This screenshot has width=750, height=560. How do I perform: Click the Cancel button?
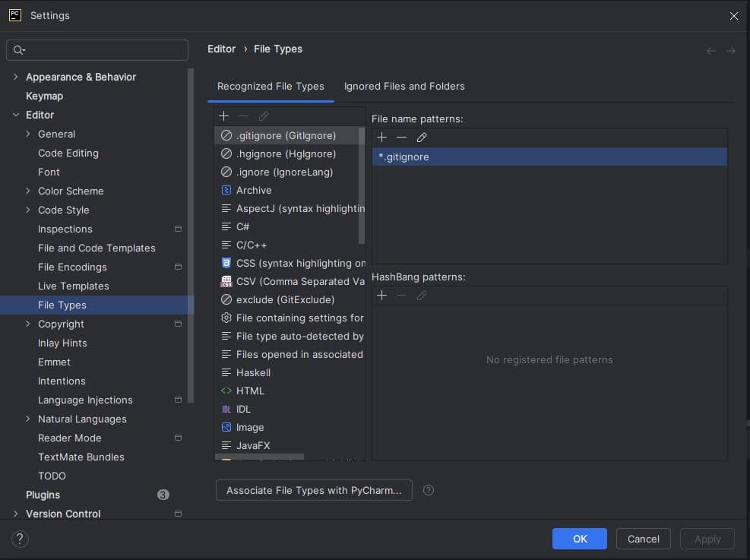pyautogui.click(x=643, y=539)
